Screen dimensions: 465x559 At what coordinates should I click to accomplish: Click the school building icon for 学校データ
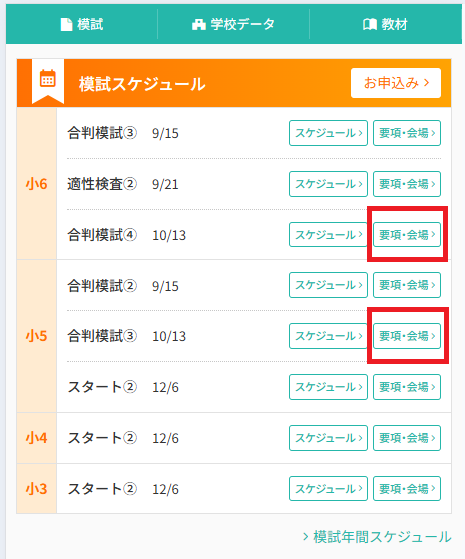click(199, 25)
